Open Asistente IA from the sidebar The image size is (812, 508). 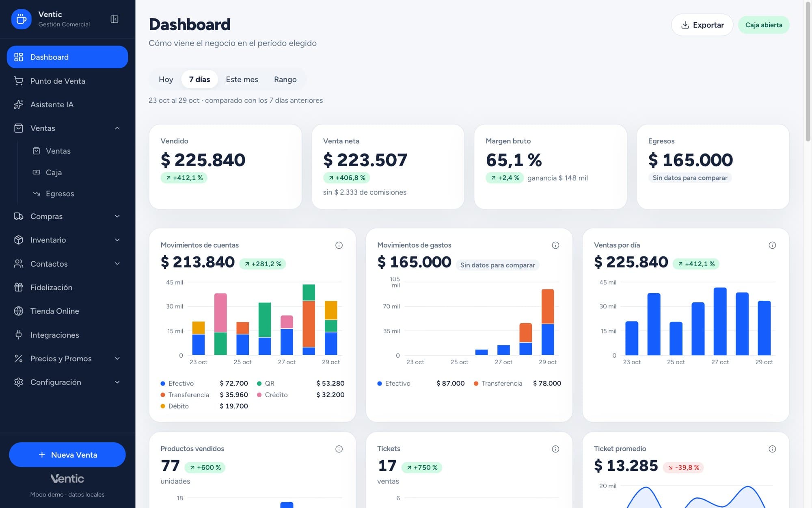point(67,104)
